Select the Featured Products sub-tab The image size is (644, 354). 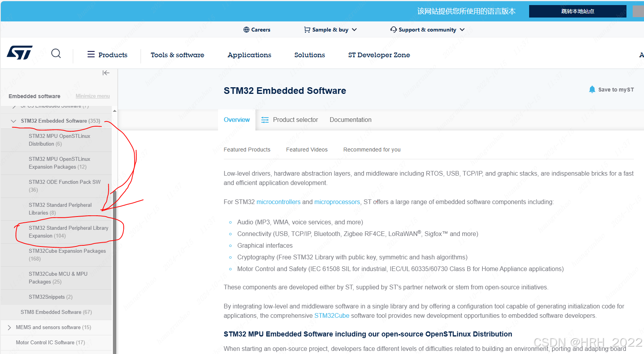pyautogui.click(x=247, y=150)
